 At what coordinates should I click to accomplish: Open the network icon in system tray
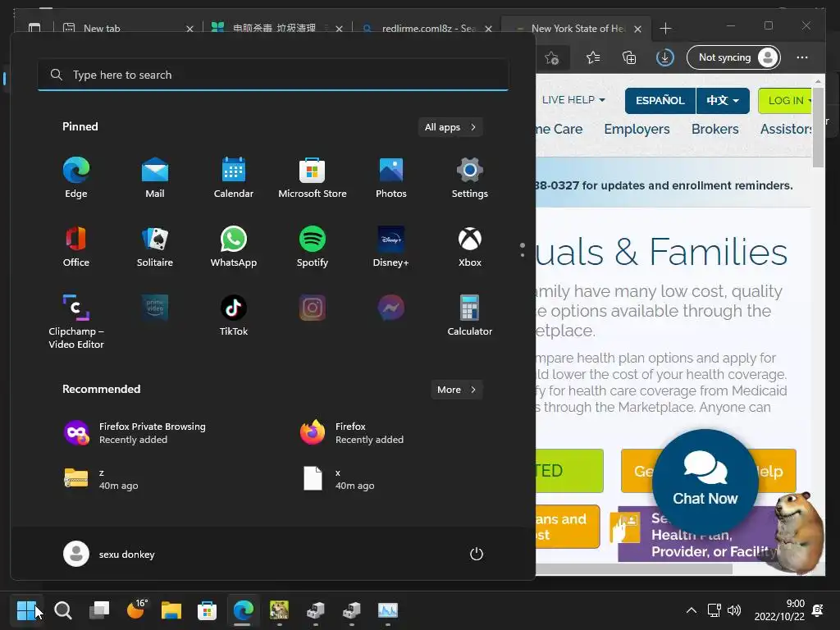coord(714,610)
